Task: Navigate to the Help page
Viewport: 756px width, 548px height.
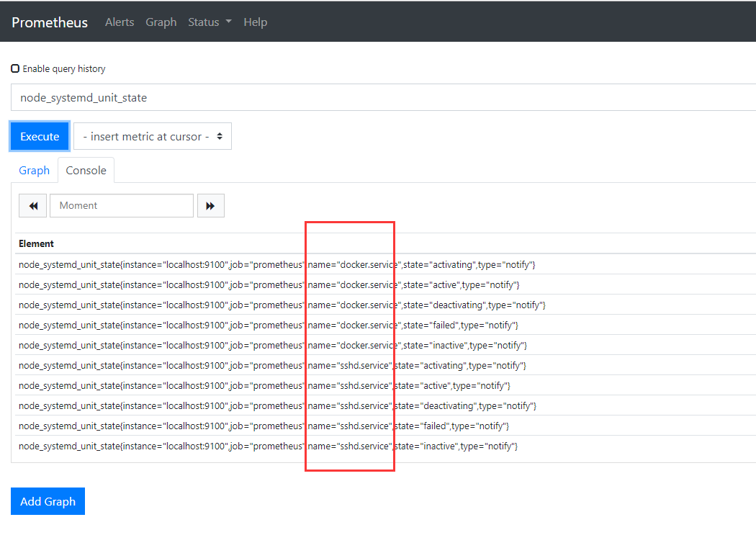Action: click(256, 22)
